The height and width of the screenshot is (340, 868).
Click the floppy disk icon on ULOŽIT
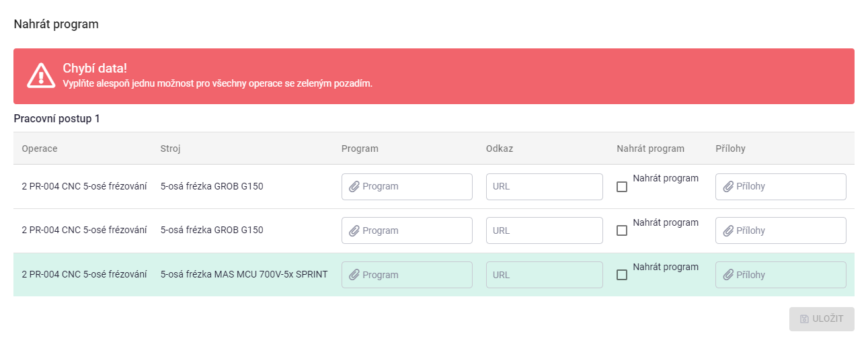pyautogui.click(x=804, y=319)
